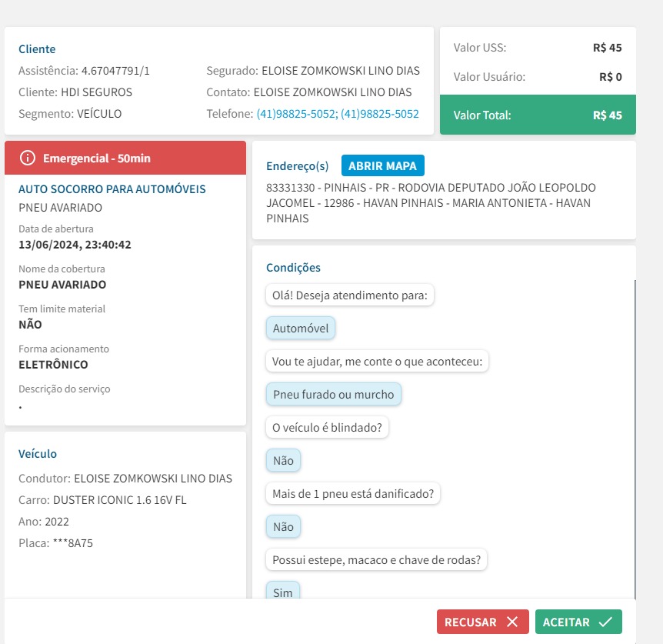Click the green Valor Total bar

click(x=538, y=115)
